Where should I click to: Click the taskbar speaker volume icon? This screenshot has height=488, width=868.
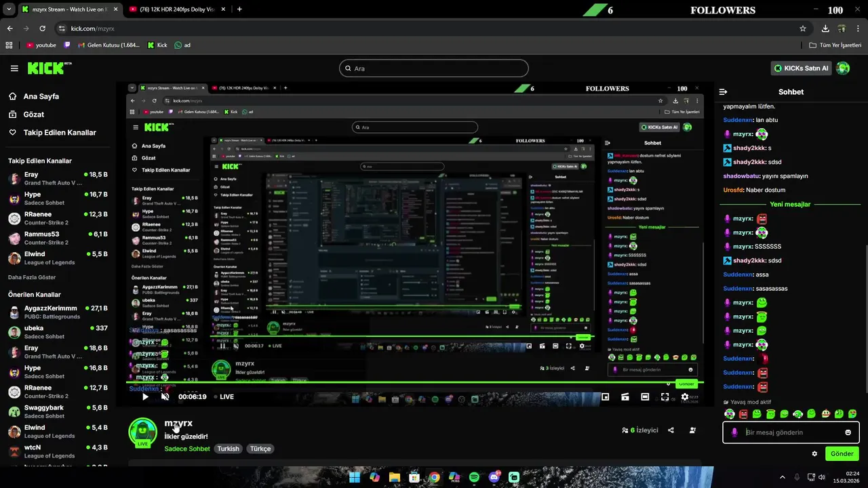click(x=821, y=477)
